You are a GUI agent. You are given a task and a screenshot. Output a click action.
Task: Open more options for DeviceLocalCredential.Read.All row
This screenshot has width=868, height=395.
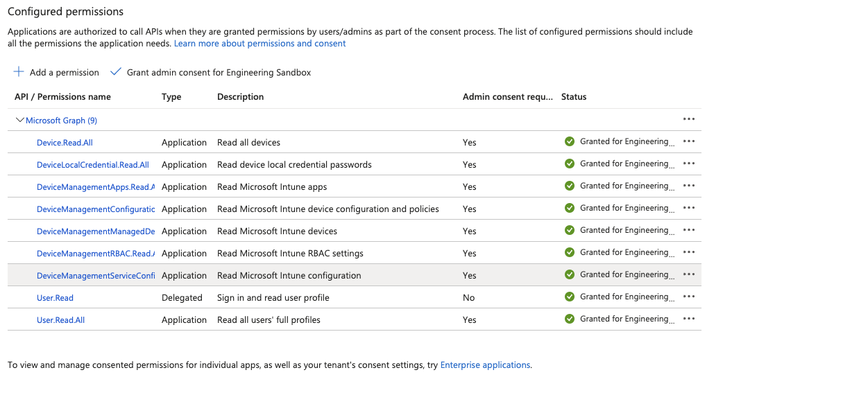(x=688, y=164)
